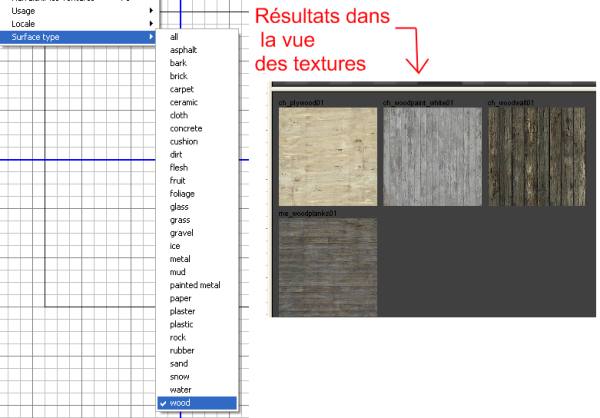600x418 pixels.
Task: Click the ch_plywood01 texture name label
Action: (x=301, y=103)
